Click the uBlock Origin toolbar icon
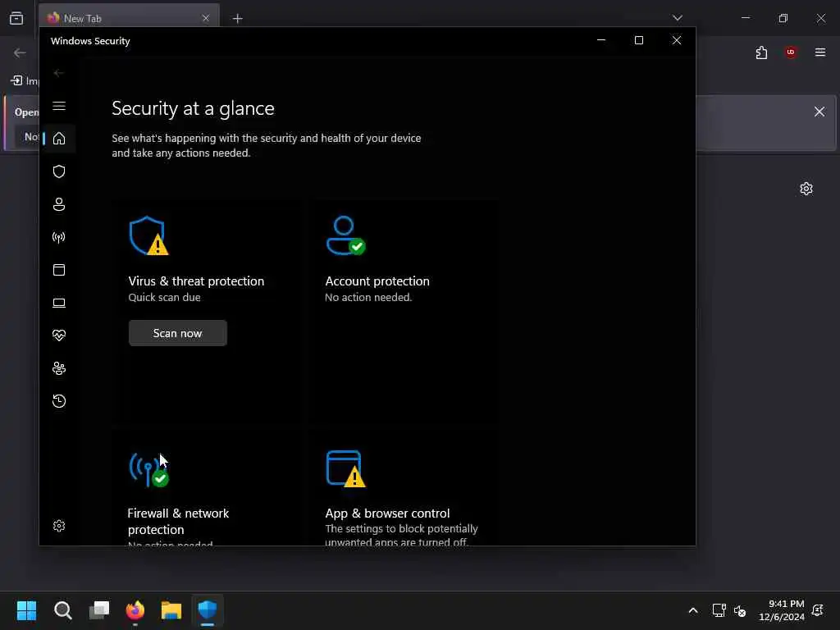This screenshot has height=630, width=840. (x=791, y=52)
